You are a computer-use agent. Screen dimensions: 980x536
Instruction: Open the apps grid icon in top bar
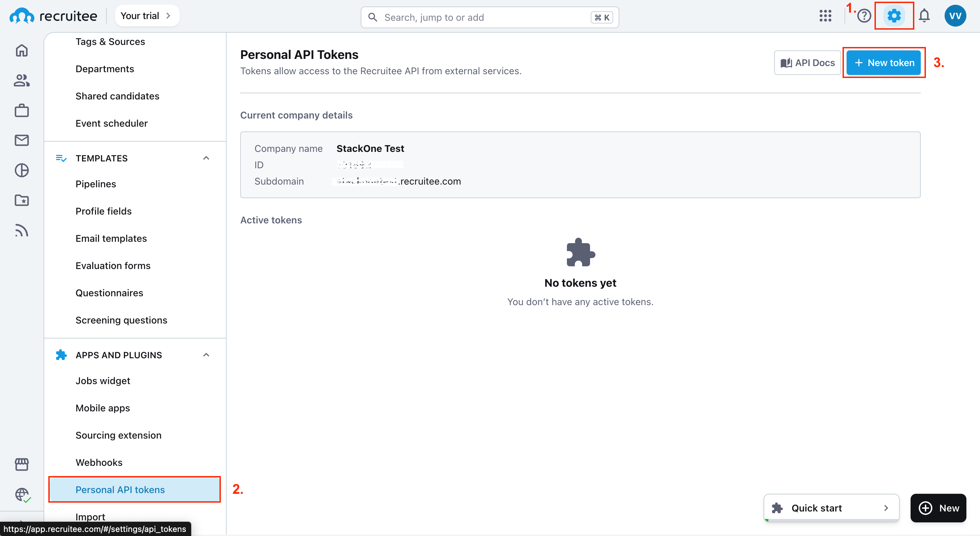[826, 16]
